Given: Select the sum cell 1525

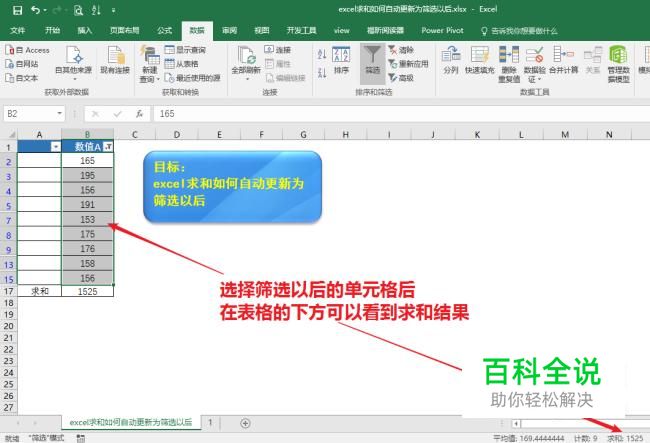Looking at the screenshot, I should 87,291.
